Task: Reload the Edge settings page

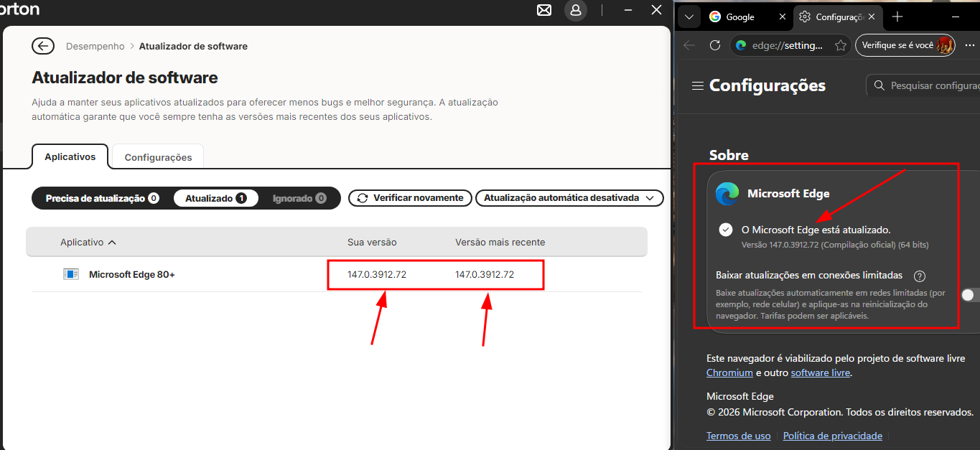Action: coord(715,45)
